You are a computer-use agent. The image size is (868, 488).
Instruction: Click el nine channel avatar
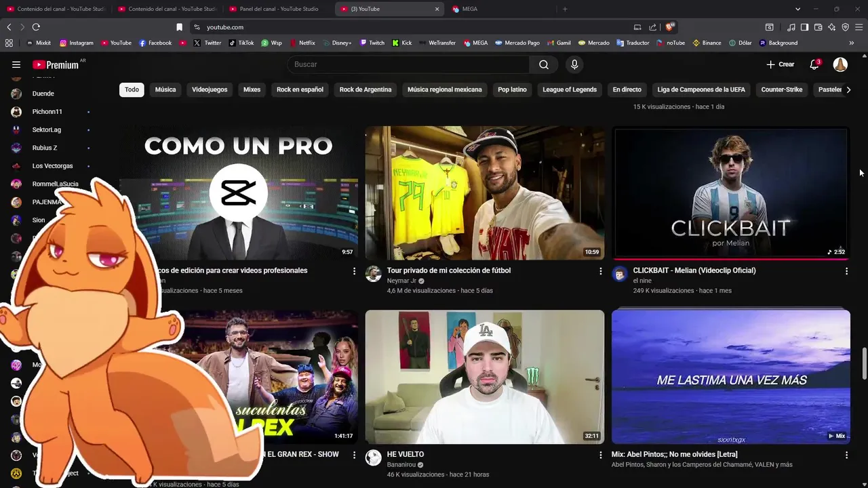pyautogui.click(x=619, y=274)
